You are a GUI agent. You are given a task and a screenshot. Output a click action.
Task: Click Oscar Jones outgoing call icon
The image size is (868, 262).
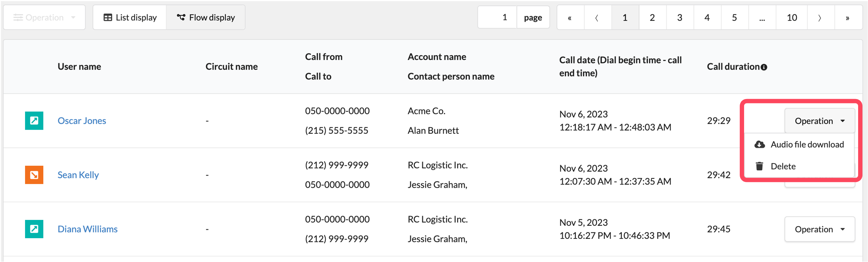coord(34,121)
